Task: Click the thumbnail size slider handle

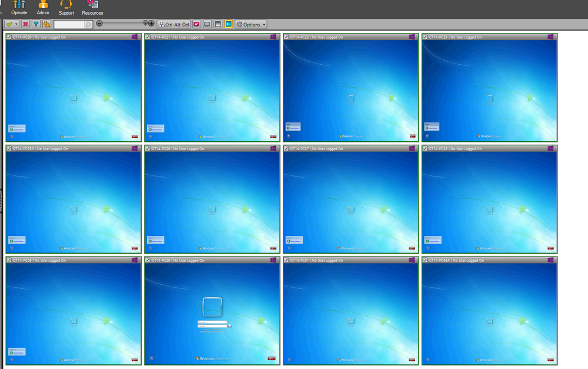Action: coord(145,24)
